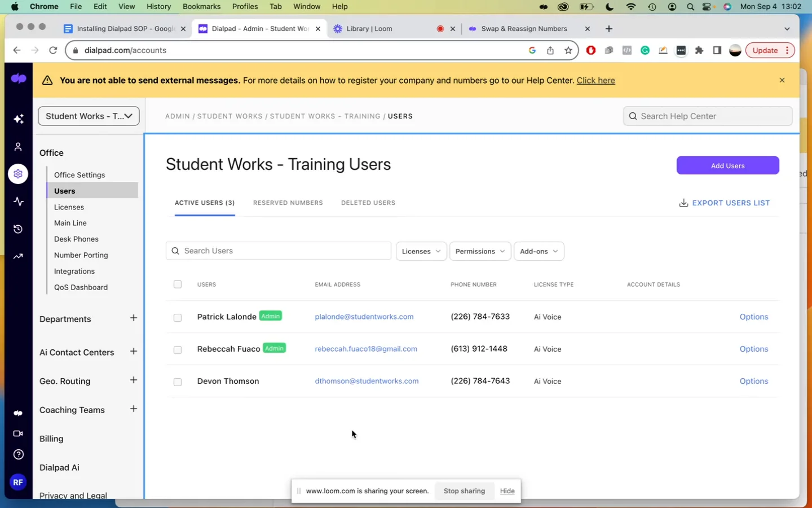The height and width of the screenshot is (508, 812).
Task: Select all users checkbox in table header
Action: click(178, 284)
